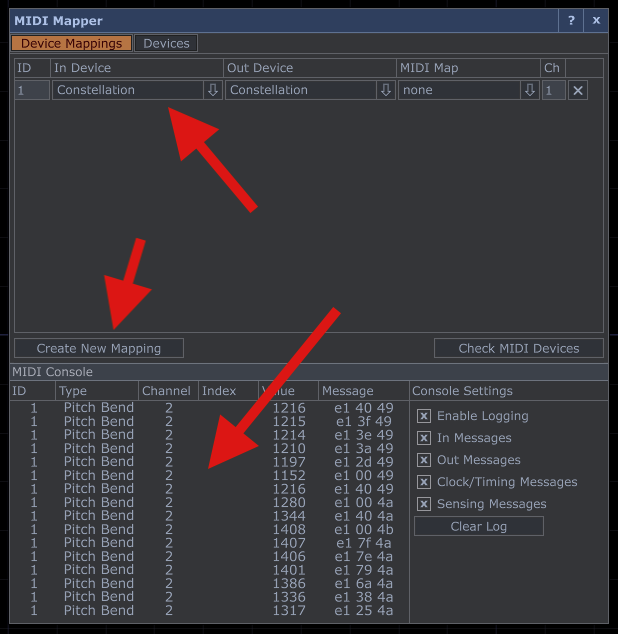
Task: Turn off Sensing Messages checkbox
Action: (424, 504)
